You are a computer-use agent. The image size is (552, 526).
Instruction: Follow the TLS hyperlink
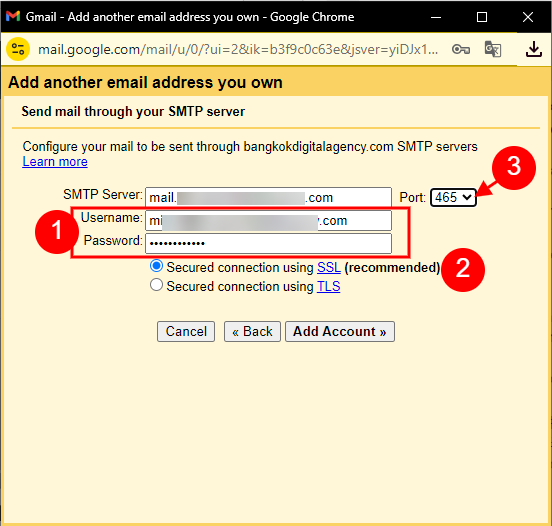coord(328,287)
